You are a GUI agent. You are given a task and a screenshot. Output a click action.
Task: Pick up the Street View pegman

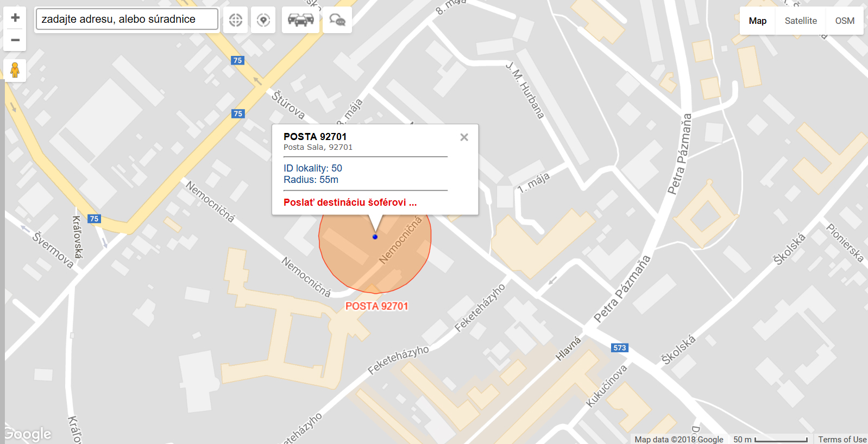[x=15, y=70]
